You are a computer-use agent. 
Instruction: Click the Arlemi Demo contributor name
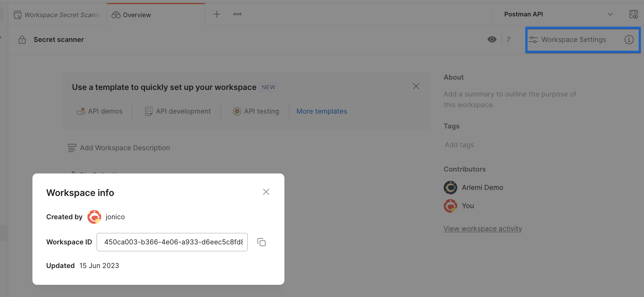pyautogui.click(x=483, y=188)
